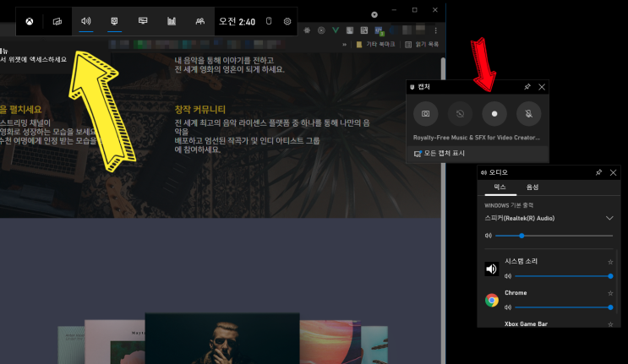Adjust the 시스템 소리 volume slider
The height and width of the screenshot is (364, 628).
pos(564,276)
